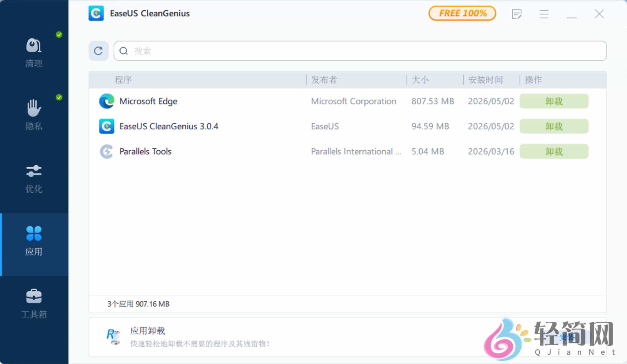Click the EaseUS CleanGenius logo in title bar
The width and height of the screenshot is (627, 364).
coord(96,13)
